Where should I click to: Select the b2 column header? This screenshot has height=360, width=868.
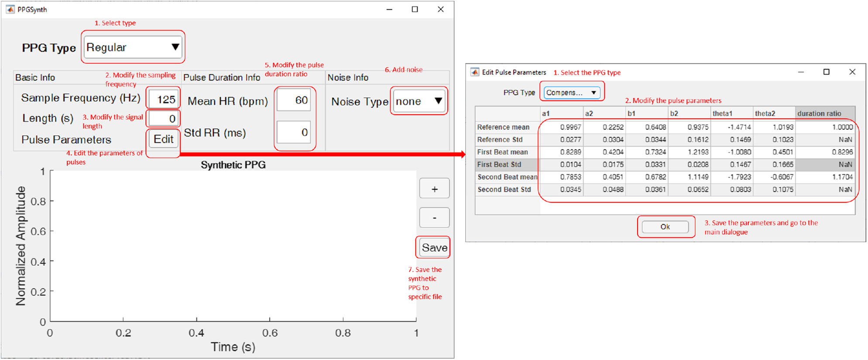point(689,113)
